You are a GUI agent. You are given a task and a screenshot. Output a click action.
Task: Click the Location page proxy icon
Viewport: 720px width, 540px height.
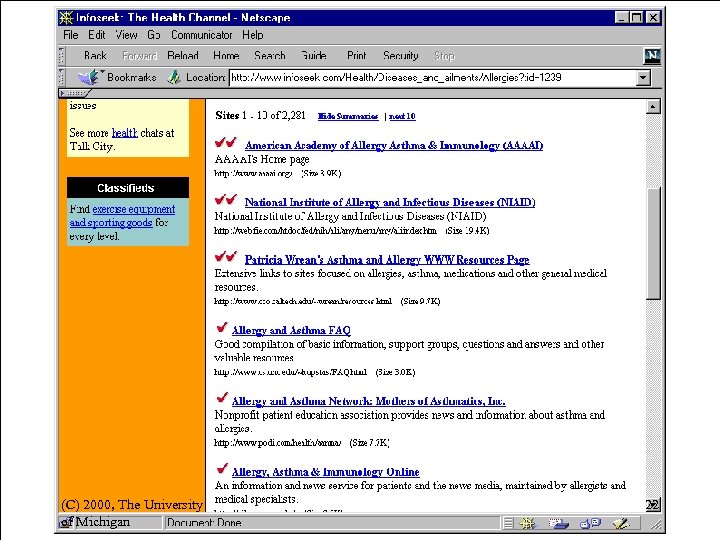(x=174, y=77)
